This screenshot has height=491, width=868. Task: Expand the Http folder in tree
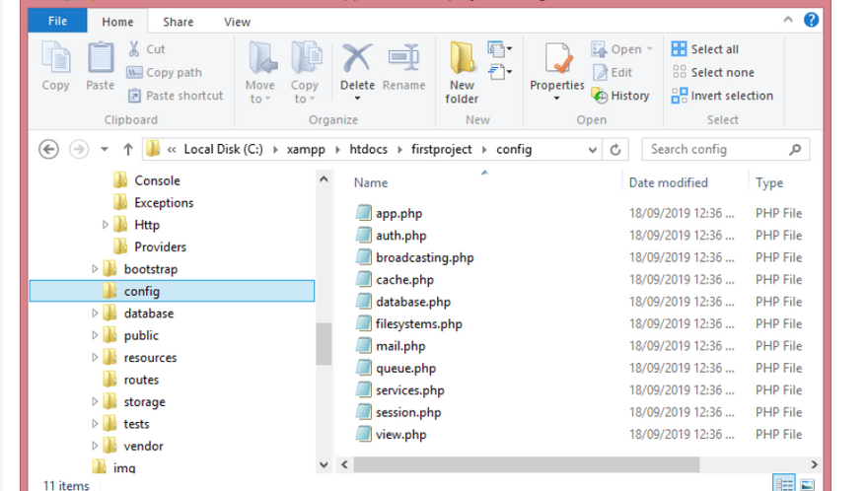107,225
